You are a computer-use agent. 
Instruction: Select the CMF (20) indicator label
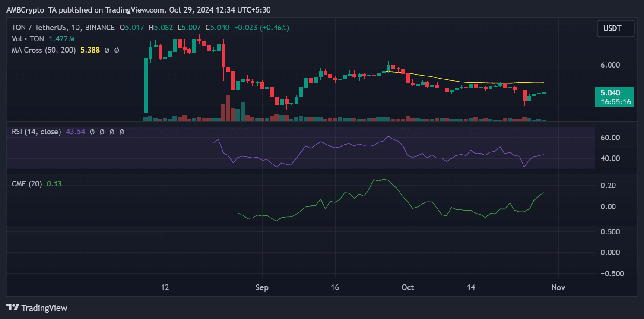[x=27, y=184]
